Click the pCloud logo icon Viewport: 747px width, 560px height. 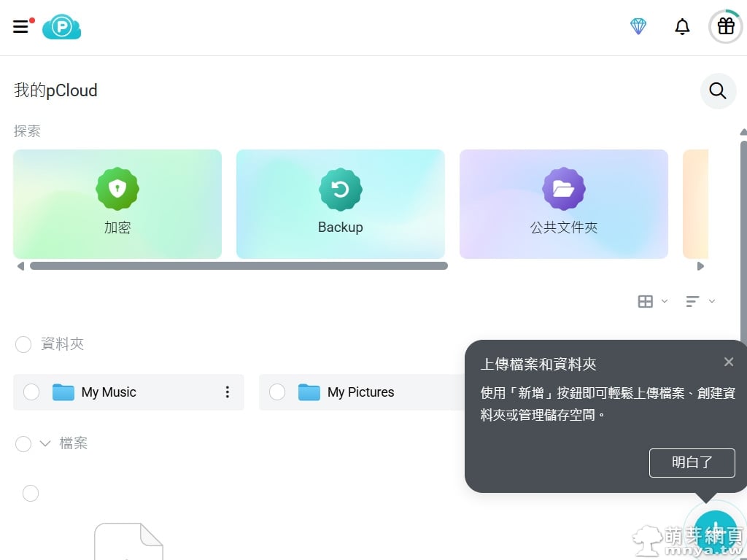click(61, 27)
